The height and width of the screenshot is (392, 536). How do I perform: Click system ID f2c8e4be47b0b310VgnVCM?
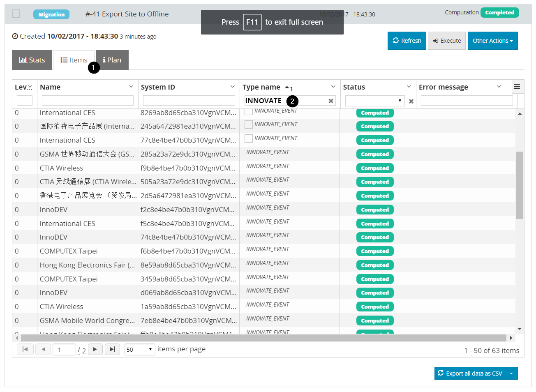(187, 210)
